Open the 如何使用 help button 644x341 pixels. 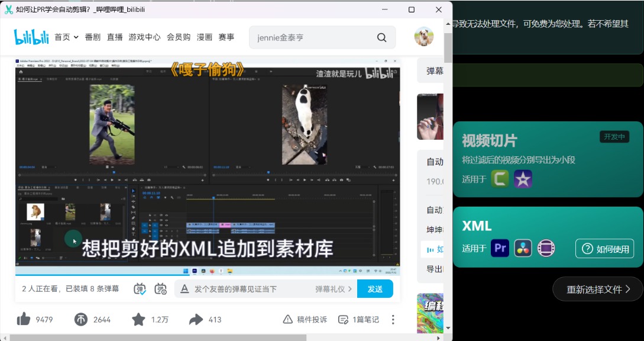604,249
